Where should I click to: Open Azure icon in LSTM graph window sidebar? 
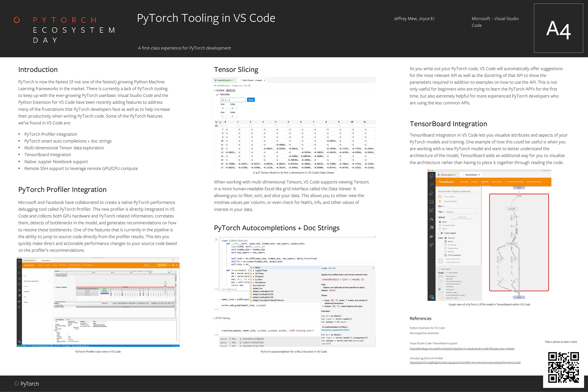tap(431, 219)
